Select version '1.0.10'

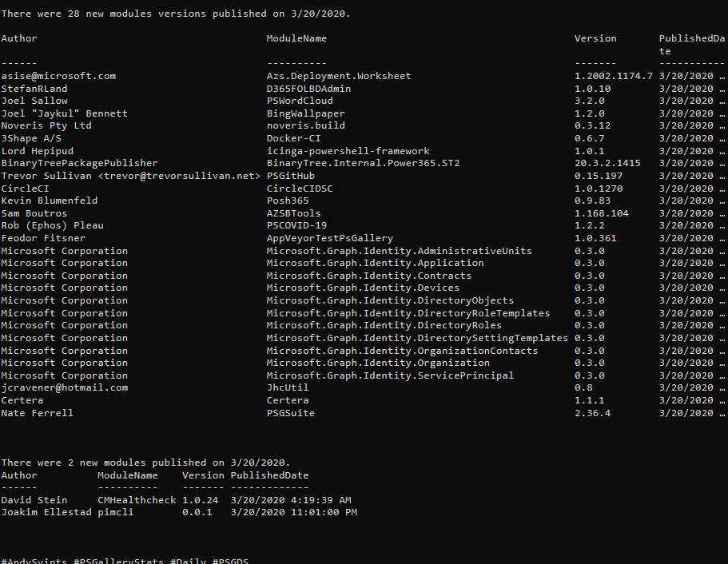click(x=592, y=89)
